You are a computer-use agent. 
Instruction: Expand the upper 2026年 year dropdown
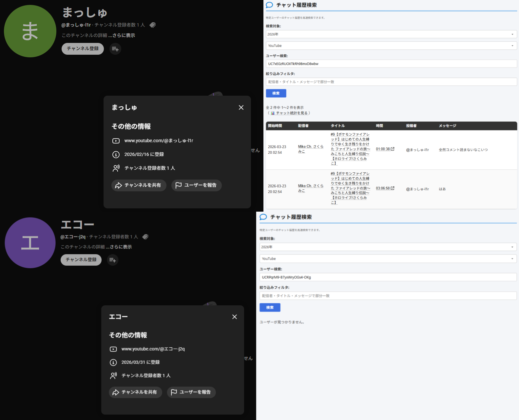[x=391, y=34]
